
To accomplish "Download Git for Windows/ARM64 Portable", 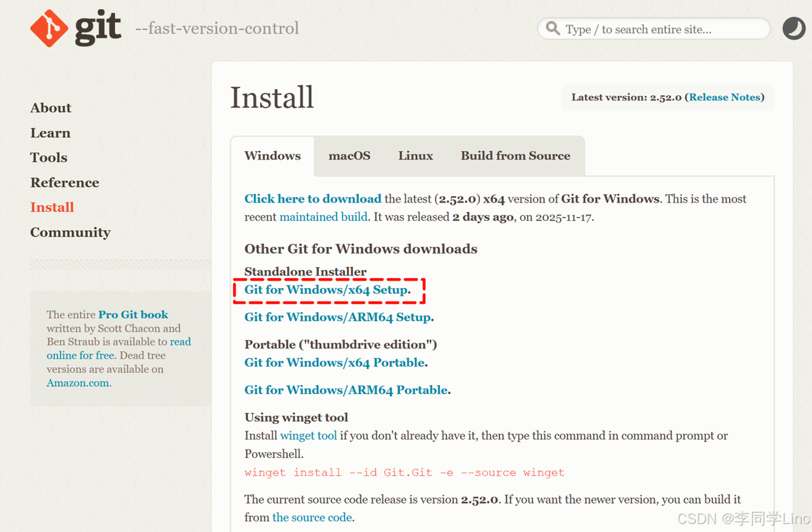I will 346,390.
